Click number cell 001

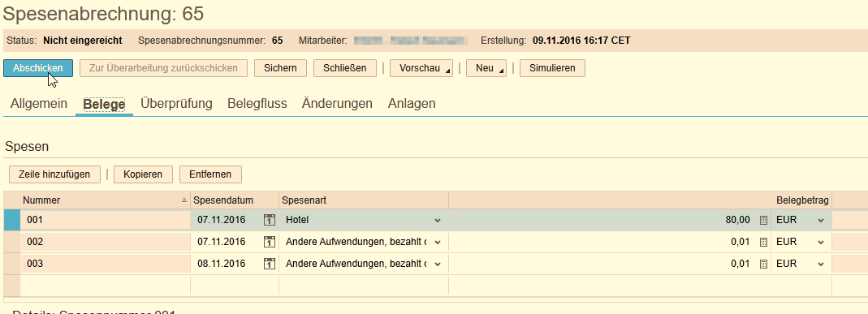coord(106,220)
